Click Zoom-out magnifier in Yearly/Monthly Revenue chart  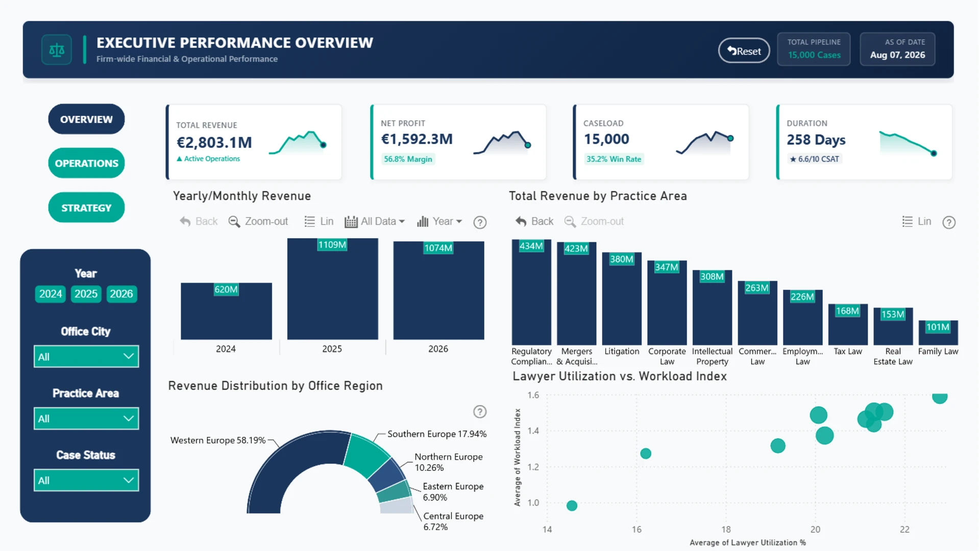click(x=234, y=221)
